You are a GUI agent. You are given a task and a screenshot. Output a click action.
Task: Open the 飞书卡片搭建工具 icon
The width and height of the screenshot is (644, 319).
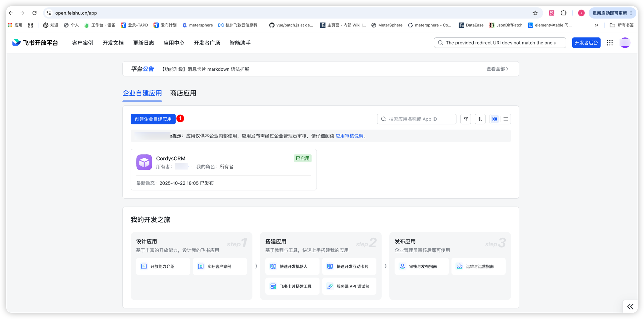tap(273, 286)
